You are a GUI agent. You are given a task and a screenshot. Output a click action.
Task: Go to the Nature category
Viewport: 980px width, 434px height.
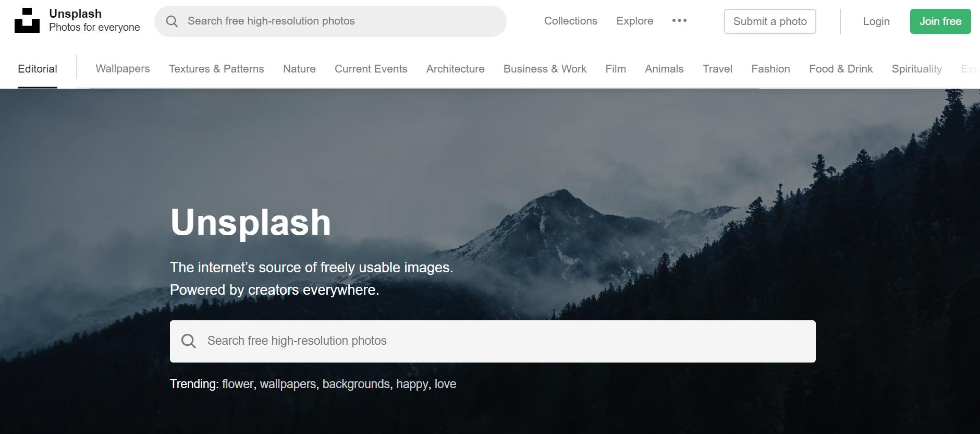[299, 69]
